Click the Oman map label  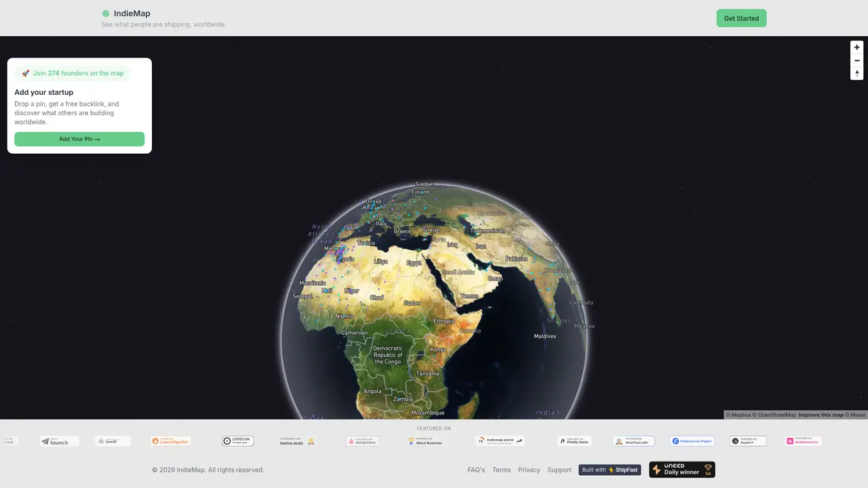point(495,278)
